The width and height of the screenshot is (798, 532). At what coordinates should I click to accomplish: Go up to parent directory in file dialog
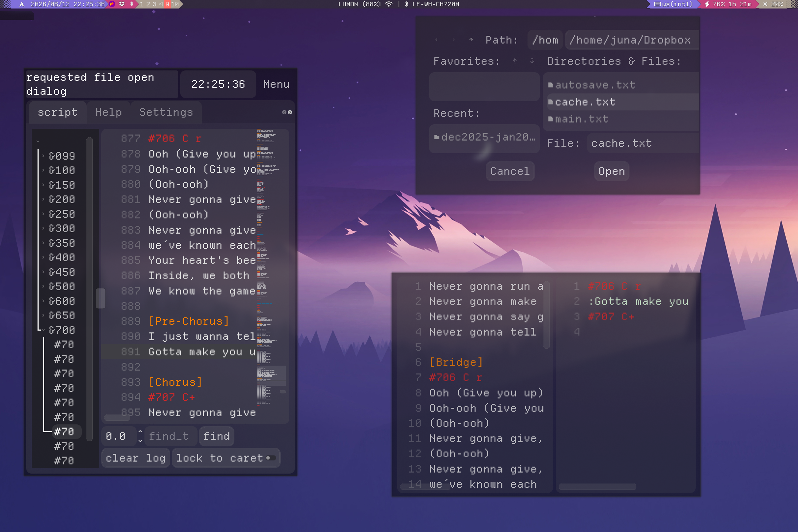click(471, 40)
